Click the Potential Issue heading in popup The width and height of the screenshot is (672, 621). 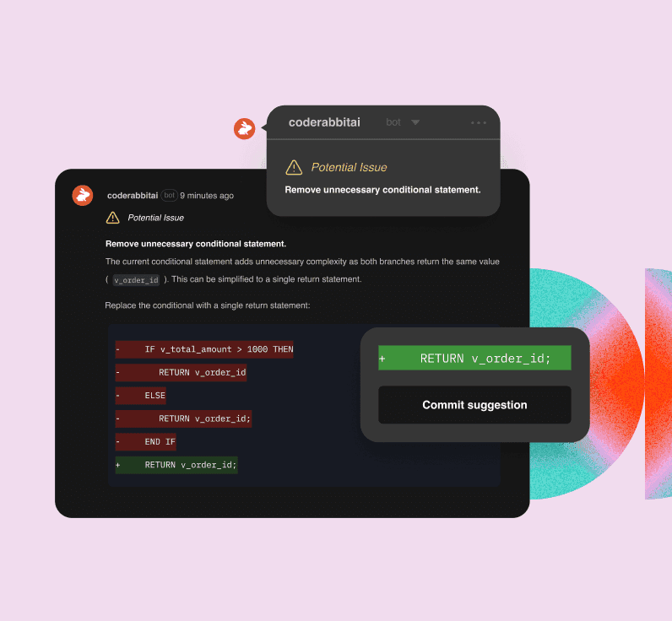coord(349,167)
